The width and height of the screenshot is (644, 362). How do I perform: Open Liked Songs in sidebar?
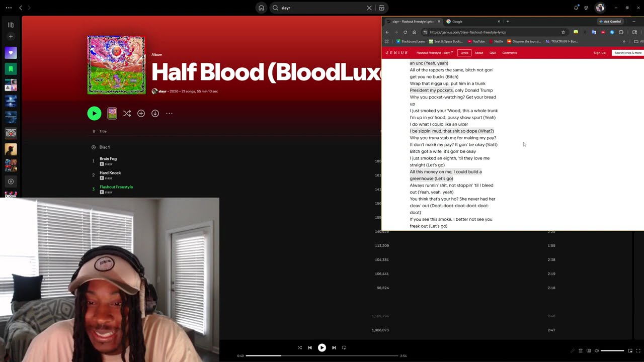pyautogui.click(x=11, y=53)
